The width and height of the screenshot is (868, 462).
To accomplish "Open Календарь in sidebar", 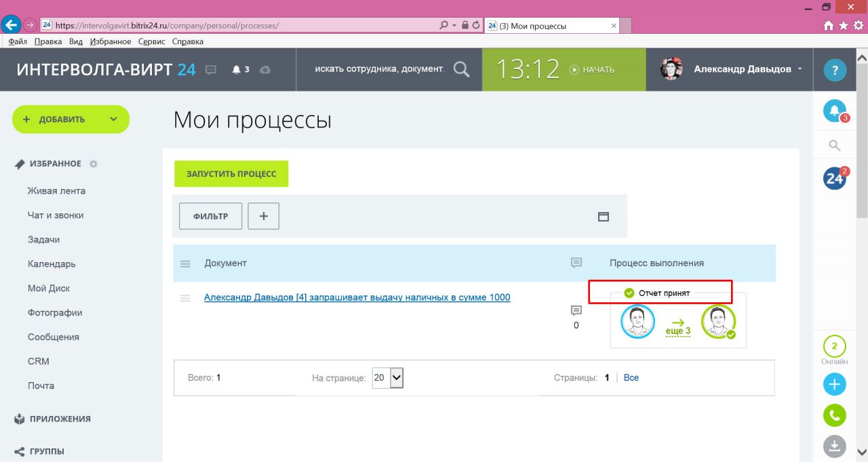I will (52, 264).
